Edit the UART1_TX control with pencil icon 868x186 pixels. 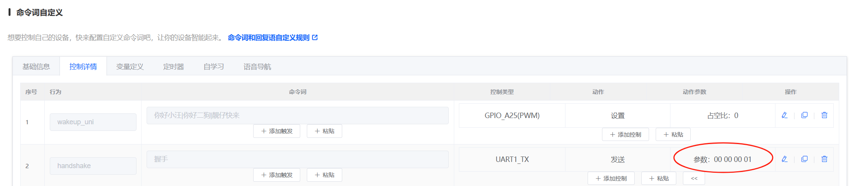(784, 159)
